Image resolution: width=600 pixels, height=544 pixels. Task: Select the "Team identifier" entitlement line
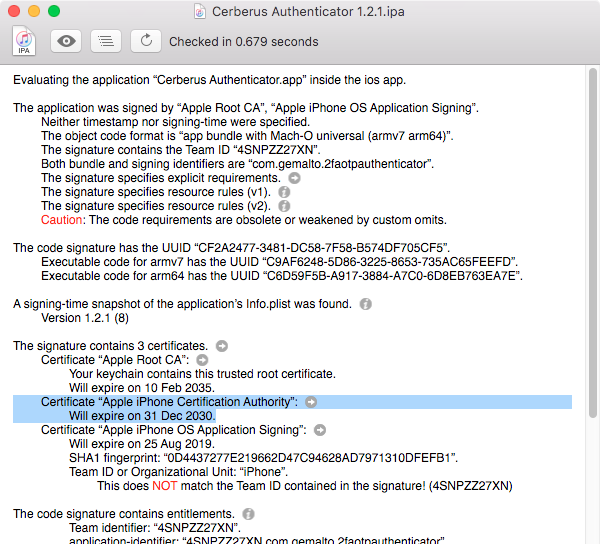point(155,528)
